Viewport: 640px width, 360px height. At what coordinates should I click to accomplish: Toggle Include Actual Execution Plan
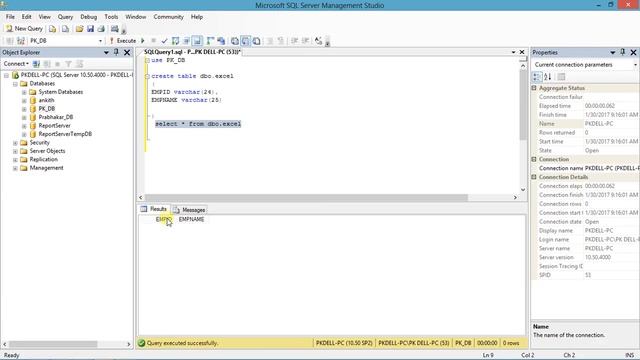tap(210, 41)
